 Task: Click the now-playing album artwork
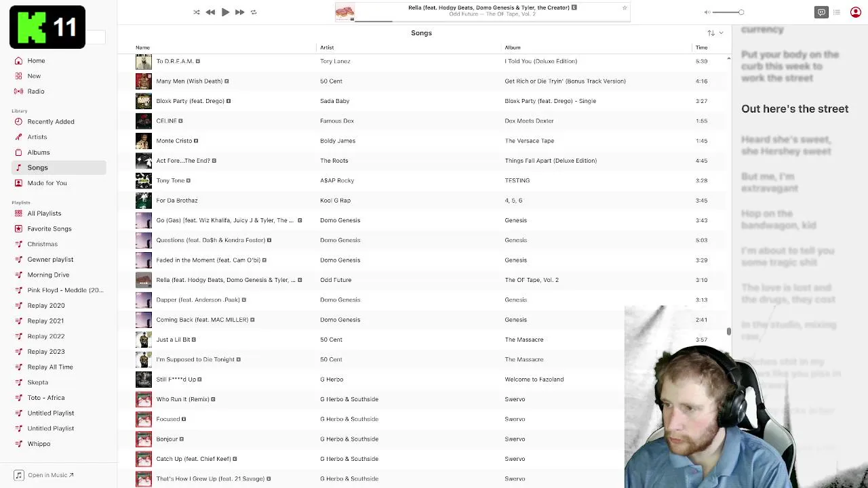344,12
